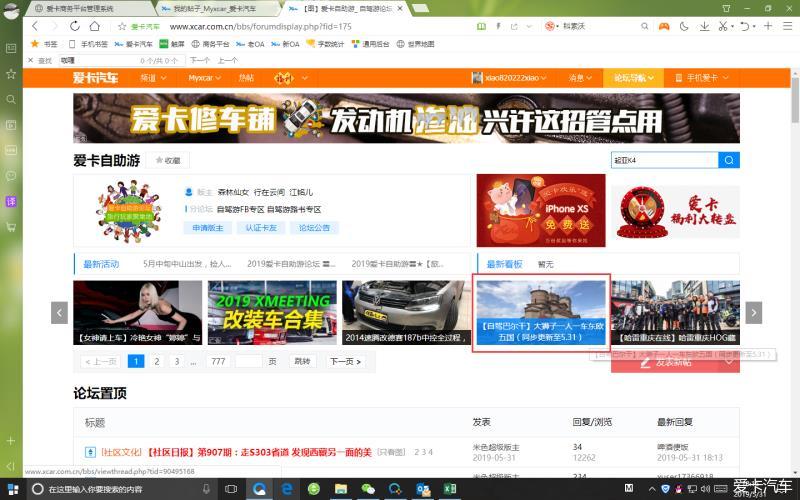This screenshot has width=800, height=500.
Task: Open 自驾游路书专区 sub-forum link
Action: (x=294, y=209)
